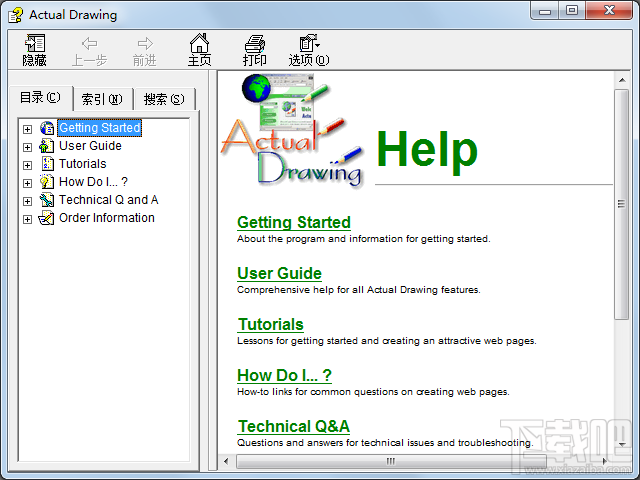Close the Actual Drawing help window
The width and height of the screenshot is (640, 480).
coord(609,10)
